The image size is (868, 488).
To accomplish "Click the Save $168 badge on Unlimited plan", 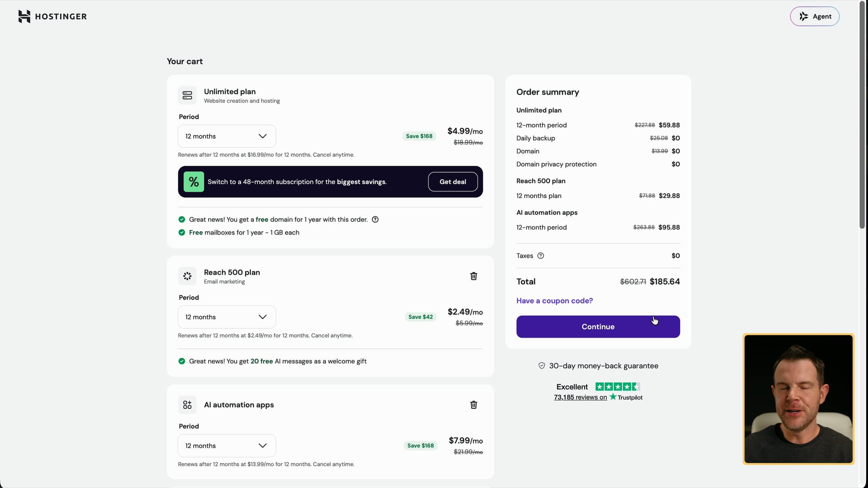I will click(x=419, y=136).
